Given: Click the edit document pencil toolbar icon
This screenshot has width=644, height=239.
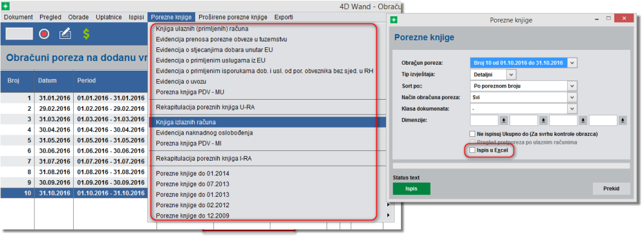Looking at the screenshot, I should (x=65, y=34).
